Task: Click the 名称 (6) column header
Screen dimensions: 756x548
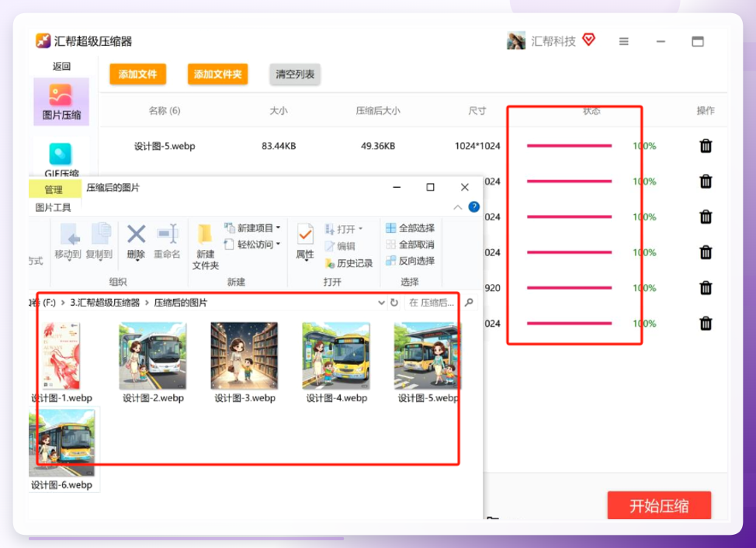Action: (x=165, y=111)
